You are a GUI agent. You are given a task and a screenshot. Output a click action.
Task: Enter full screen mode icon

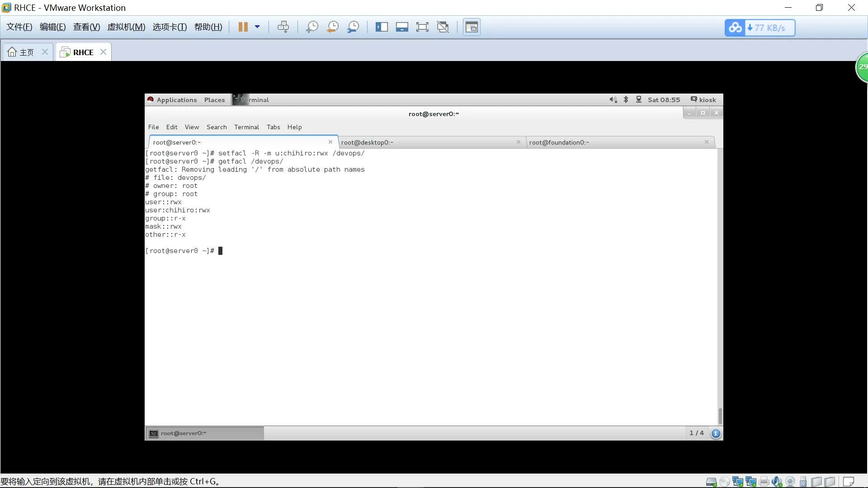point(422,27)
